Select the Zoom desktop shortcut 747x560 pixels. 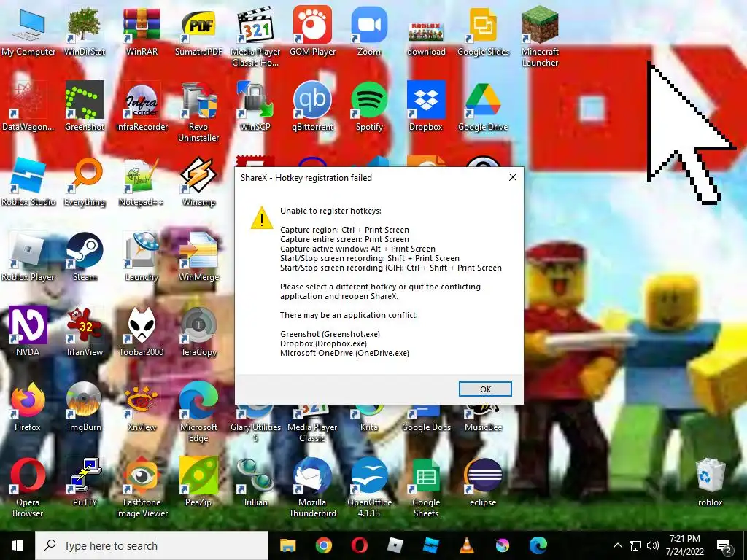pos(369,31)
